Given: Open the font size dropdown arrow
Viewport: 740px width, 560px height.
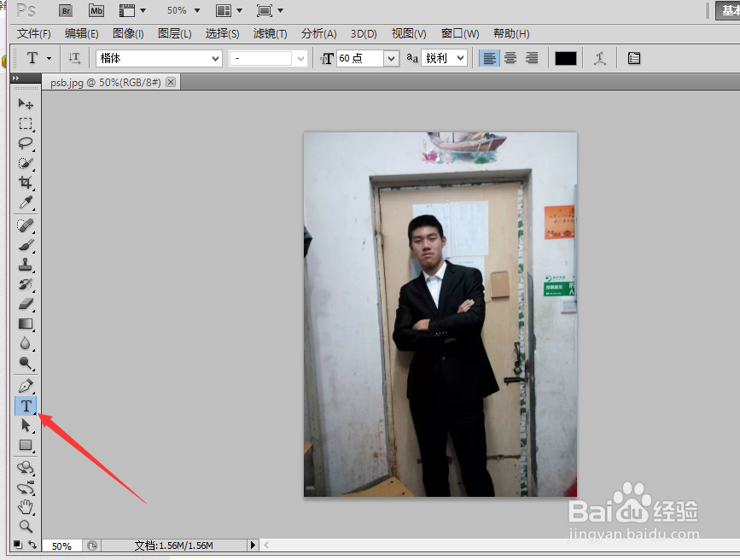Looking at the screenshot, I should (x=391, y=59).
